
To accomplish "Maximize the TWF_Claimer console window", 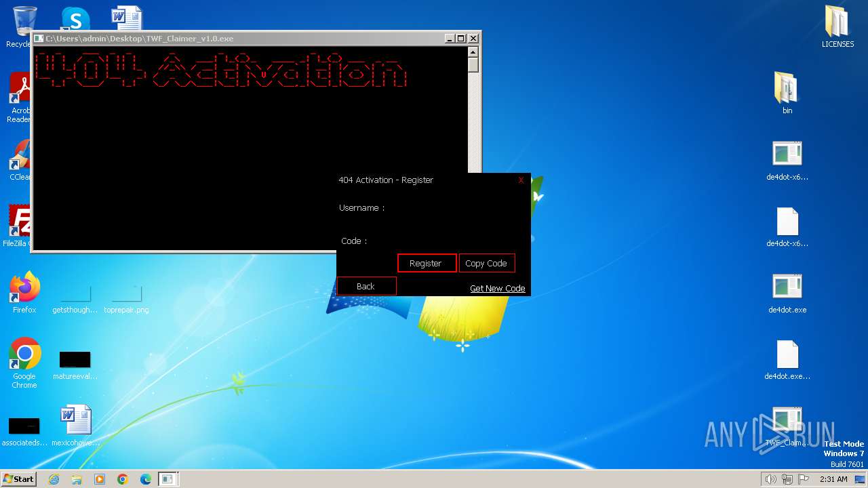I will pos(461,39).
